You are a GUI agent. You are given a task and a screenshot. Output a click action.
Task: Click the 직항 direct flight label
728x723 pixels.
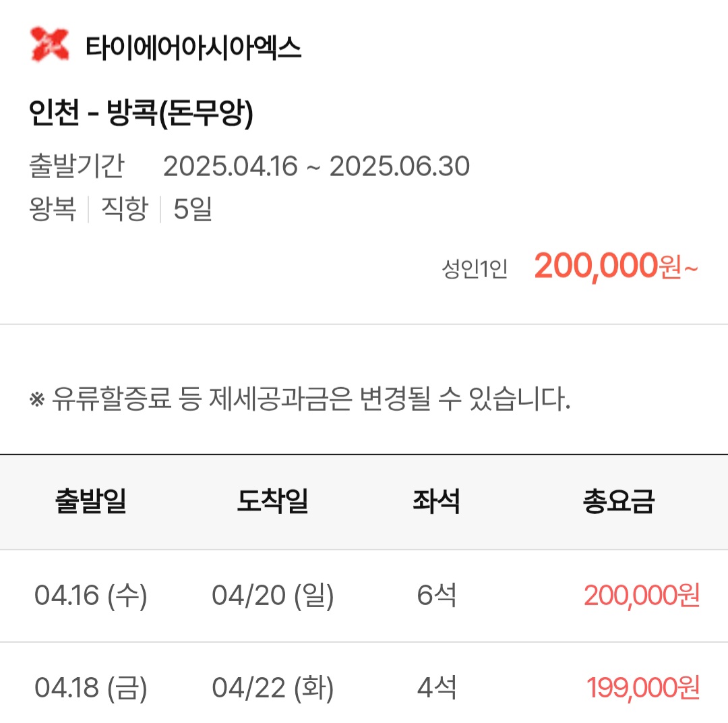pyautogui.click(x=125, y=208)
